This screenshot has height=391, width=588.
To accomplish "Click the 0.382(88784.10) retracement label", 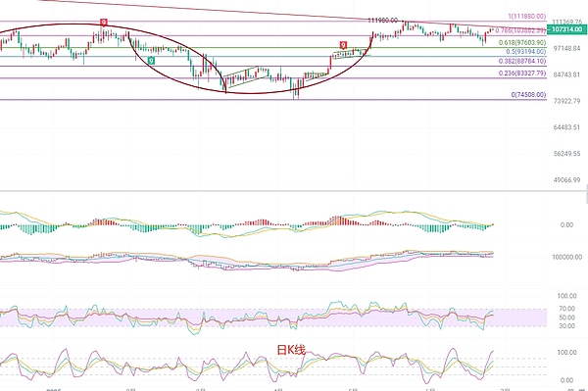I will [522, 61].
